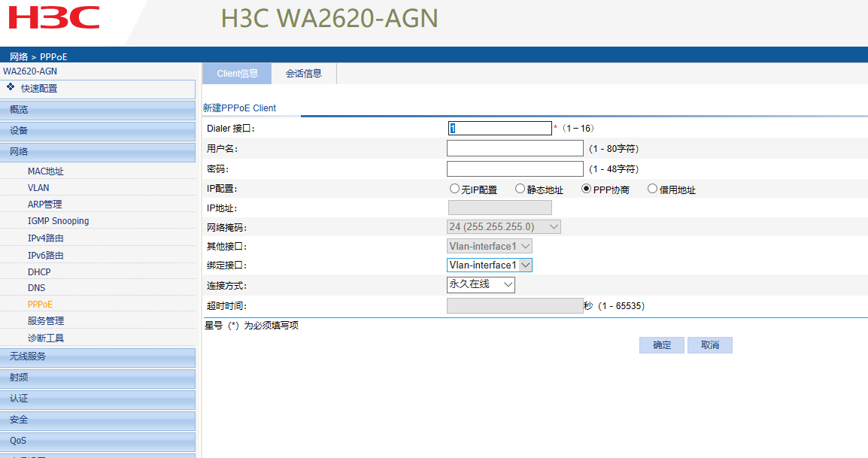868x458 pixels.
Task: Open the 服务管理 page
Action: (45, 321)
